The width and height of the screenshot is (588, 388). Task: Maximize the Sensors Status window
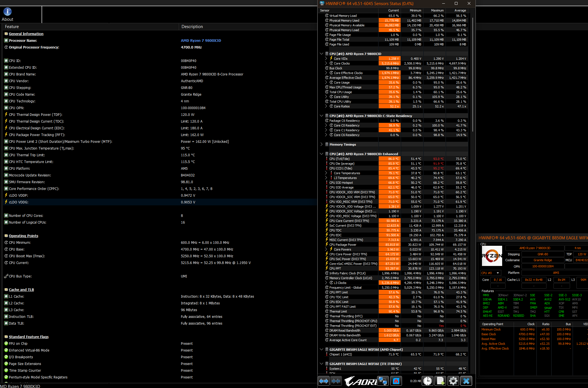(456, 3)
